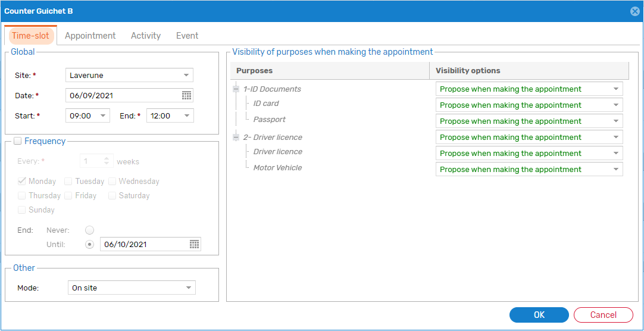Open calendar icon next to Until date
644x331 pixels.
point(194,244)
